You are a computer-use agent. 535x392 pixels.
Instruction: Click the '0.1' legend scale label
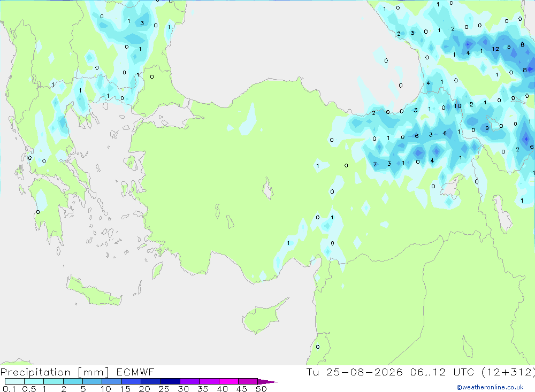pyautogui.click(x=9, y=389)
